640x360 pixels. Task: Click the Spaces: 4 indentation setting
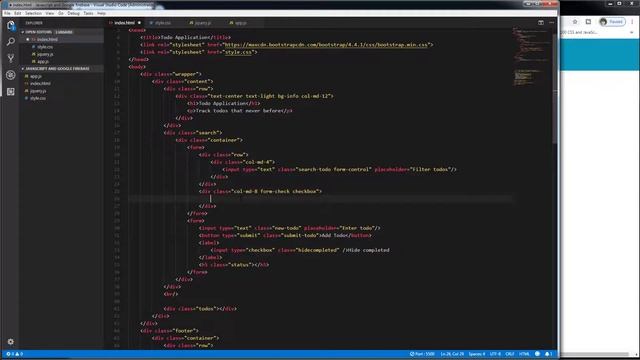click(477, 354)
